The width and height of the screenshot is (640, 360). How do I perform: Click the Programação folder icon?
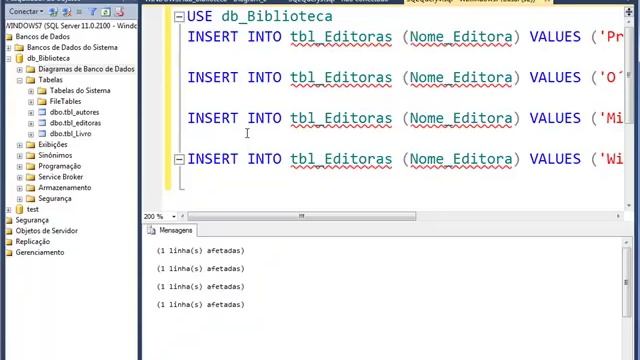tap(31, 166)
